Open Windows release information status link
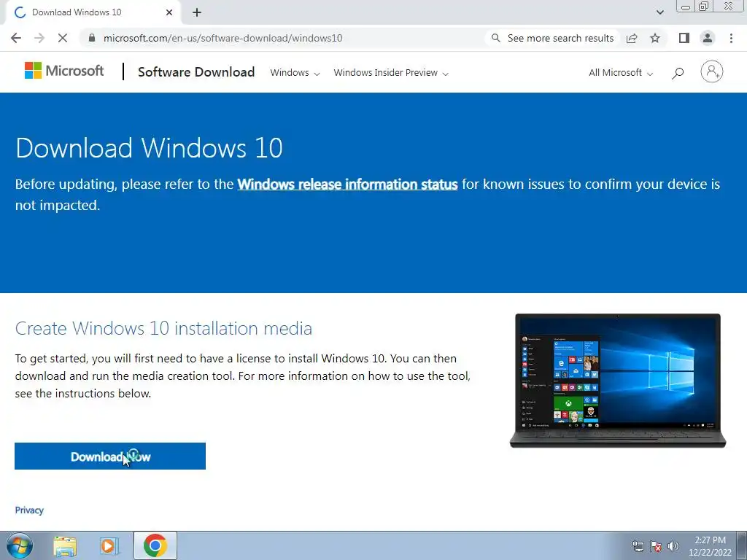 347,184
